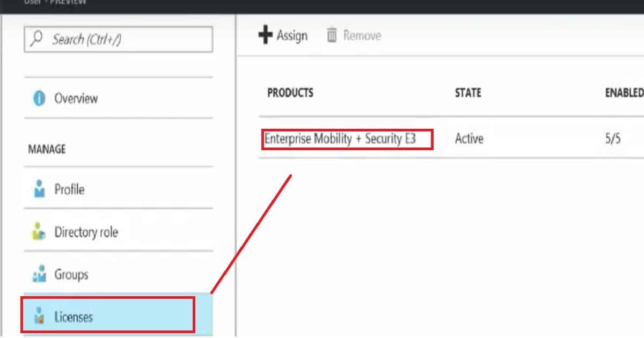
Task: Sort by the PRODUCTS column header
Action: tap(290, 93)
